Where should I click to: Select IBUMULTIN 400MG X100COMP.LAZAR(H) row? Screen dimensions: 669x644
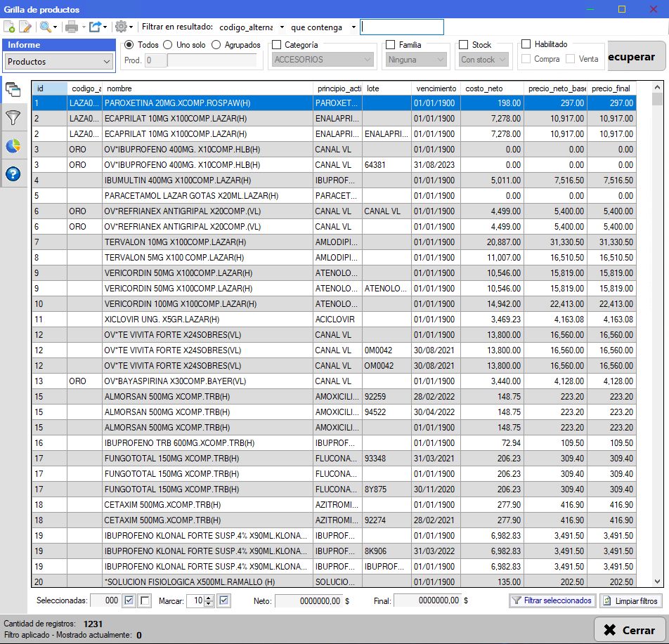click(334, 180)
